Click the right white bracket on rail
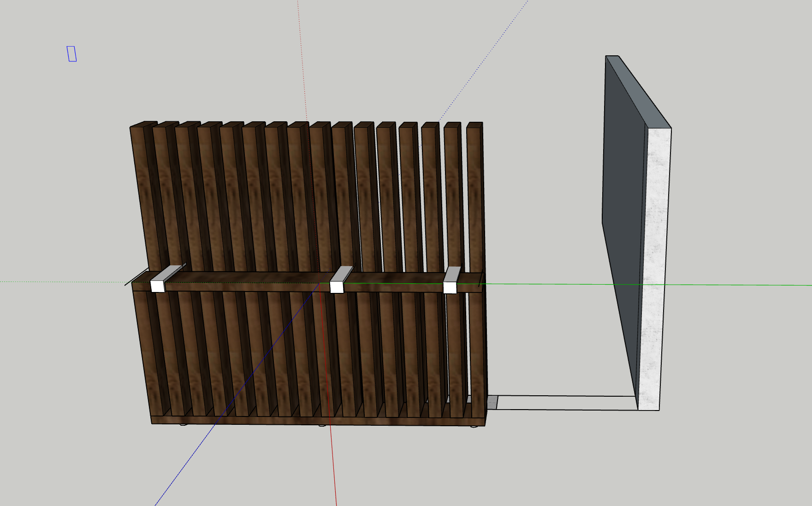The height and width of the screenshot is (506, 812). (x=450, y=287)
